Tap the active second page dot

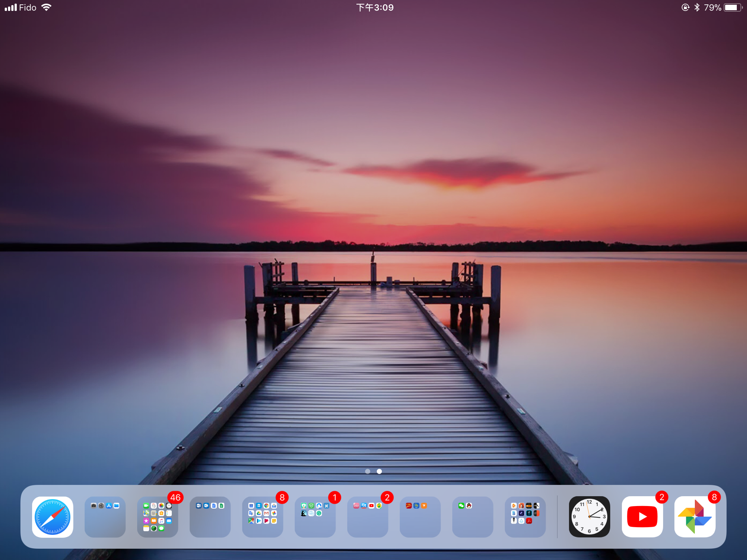[379, 471]
